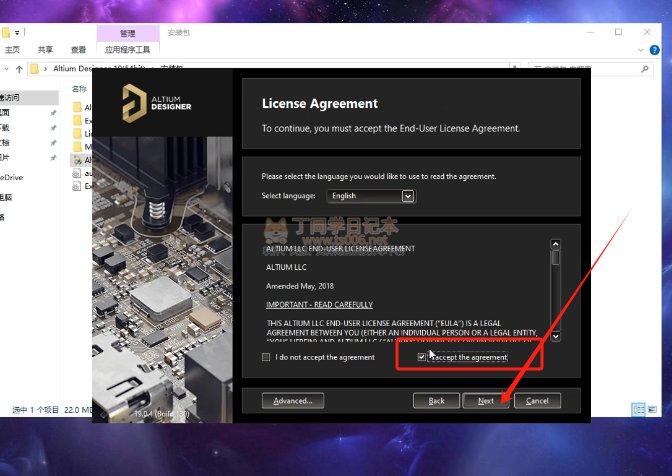This screenshot has width=672, height=476.
Task: Open 共享 tab in File Explorer
Action: pyautogui.click(x=45, y=50)
